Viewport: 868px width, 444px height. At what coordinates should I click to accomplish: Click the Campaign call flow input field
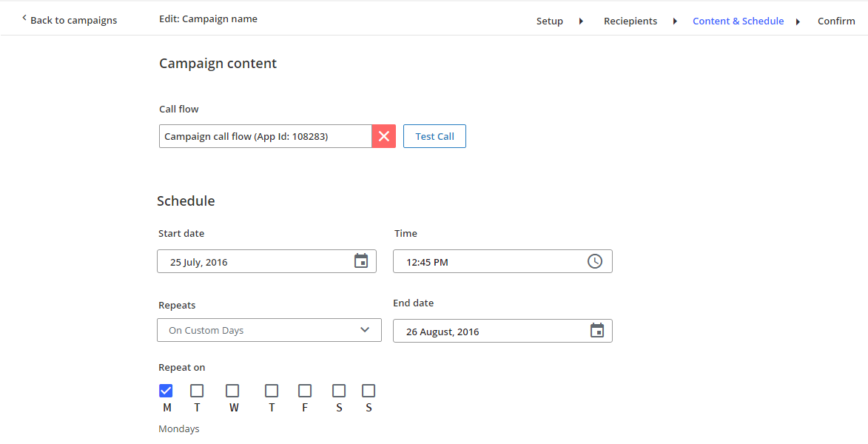(265, 136)
